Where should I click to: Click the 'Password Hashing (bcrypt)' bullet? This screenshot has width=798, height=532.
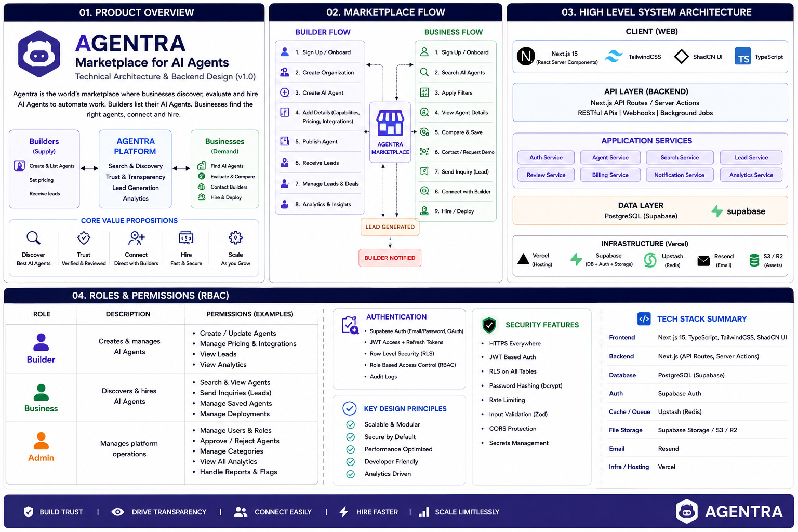[x=525, y=385]
